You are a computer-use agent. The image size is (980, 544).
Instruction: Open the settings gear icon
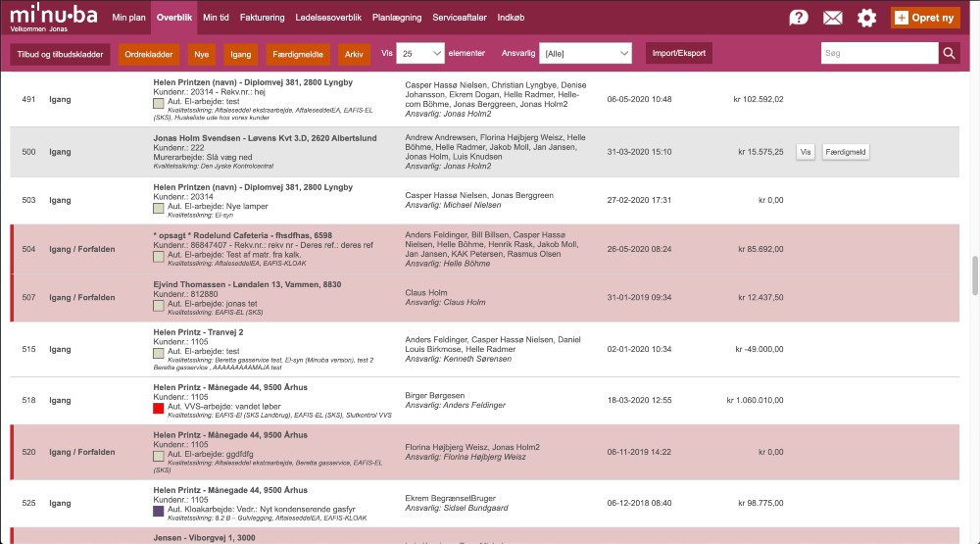pos(866,18)
